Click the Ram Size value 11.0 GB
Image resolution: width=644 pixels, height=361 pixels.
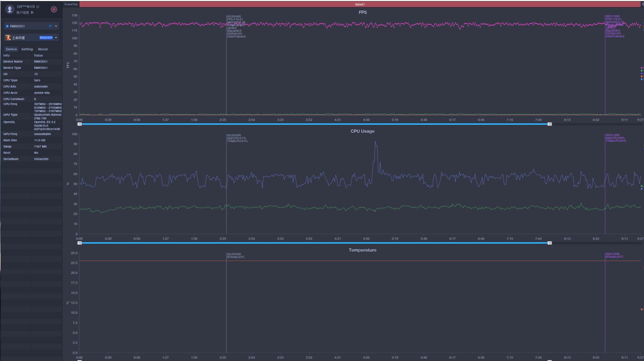pyautogui.click(x=40, y=140)
